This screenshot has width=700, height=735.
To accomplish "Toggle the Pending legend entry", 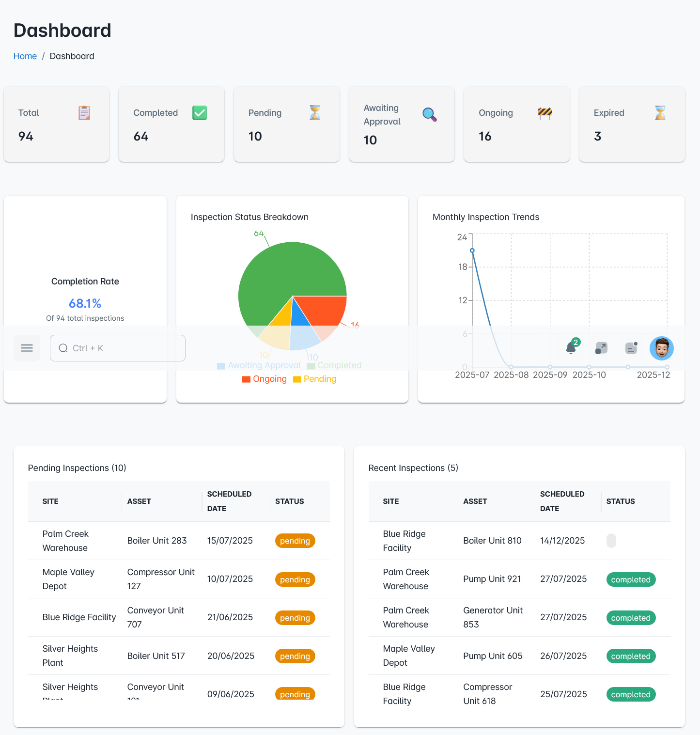I will pyautogui.click(x=315, y=379).
